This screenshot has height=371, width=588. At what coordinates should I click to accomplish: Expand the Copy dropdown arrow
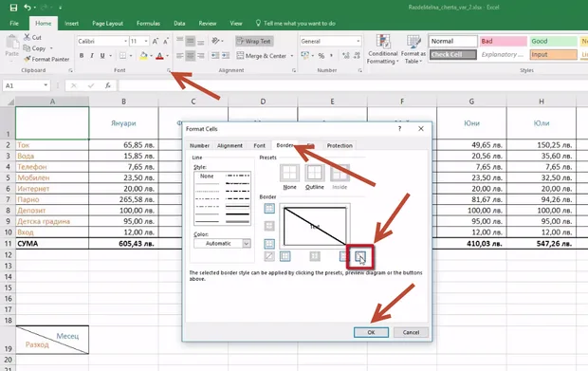51,48
